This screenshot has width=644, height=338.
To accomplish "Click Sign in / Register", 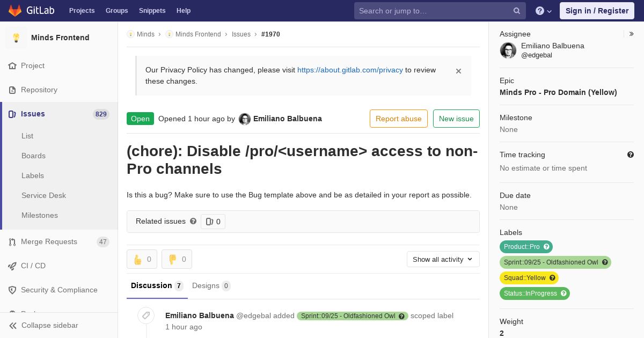I will [x=597, y=11].
